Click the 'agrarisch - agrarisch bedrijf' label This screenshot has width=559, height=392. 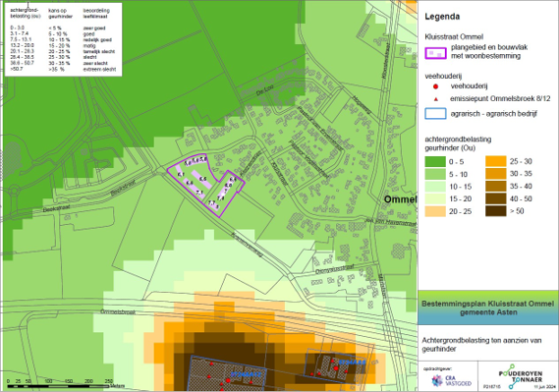point(494,114)
